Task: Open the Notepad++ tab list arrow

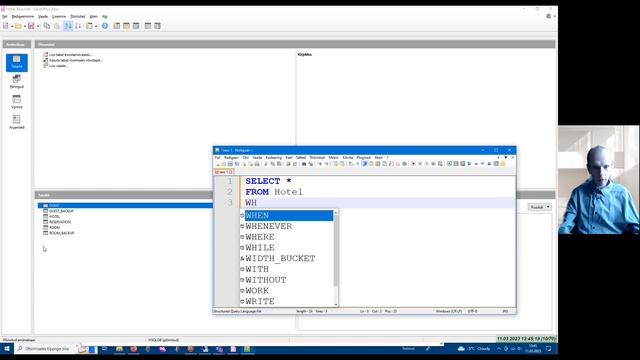Action: coord(506,158)
